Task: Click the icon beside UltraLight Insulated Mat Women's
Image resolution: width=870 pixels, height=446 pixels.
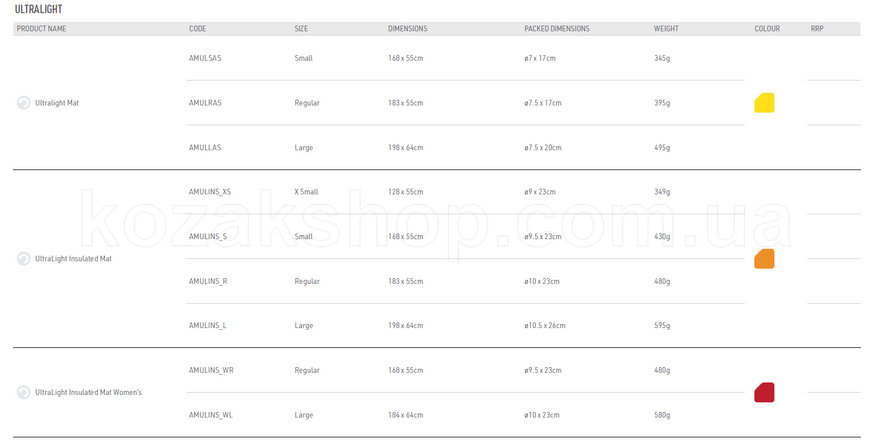Action: (x=23, y=392)
